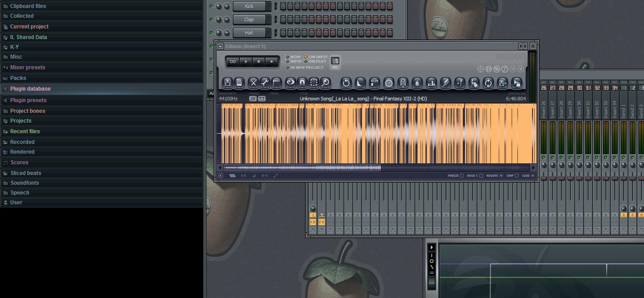Image resolution: width=644 pixels, height=298 pixels.
Task: Open the IL Shared Data folder
Action: (102, 37)
